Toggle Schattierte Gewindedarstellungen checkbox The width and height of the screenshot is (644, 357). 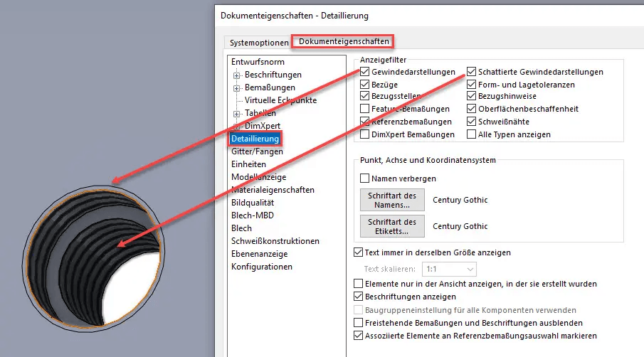472,72
